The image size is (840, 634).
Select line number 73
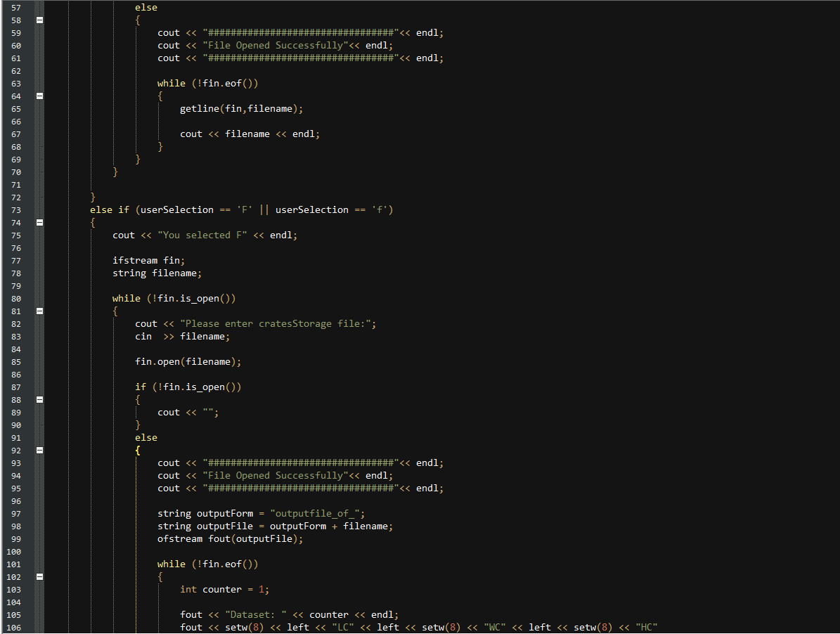pos(15,209)
